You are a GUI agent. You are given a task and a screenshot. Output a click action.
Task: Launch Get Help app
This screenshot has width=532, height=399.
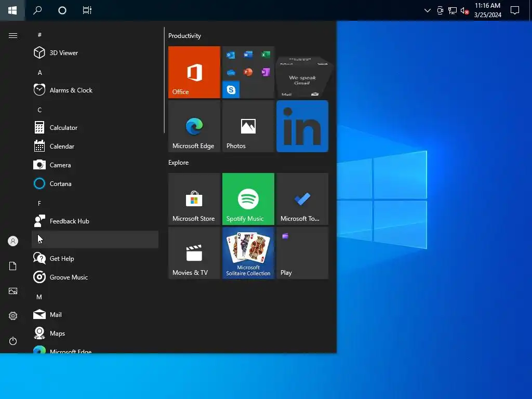[x=95, y=259]
